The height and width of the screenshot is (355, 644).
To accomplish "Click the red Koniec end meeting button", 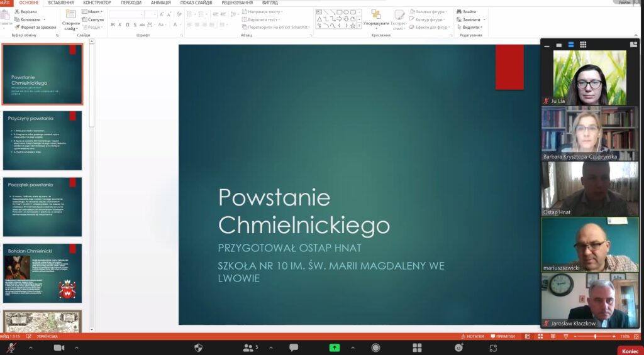I will point(629,351).
